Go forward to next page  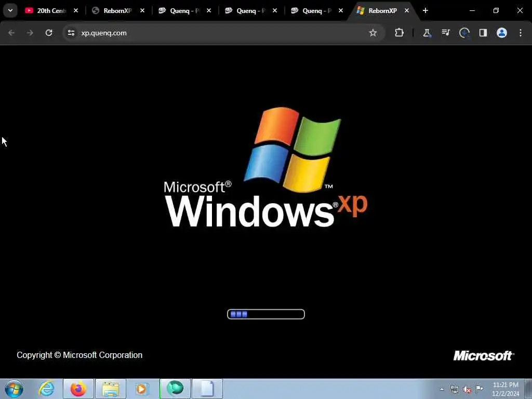click(30, 33)
